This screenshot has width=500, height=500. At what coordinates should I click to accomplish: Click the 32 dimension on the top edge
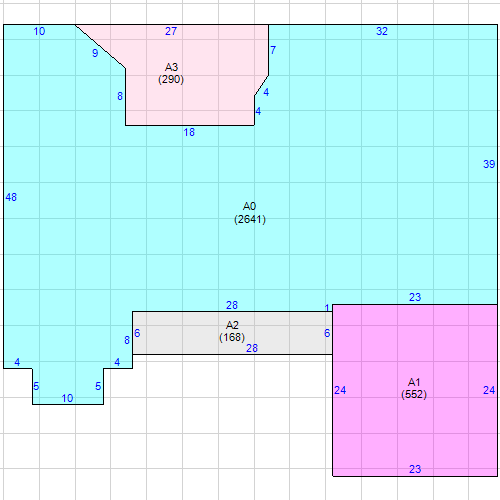pos(382,31)
